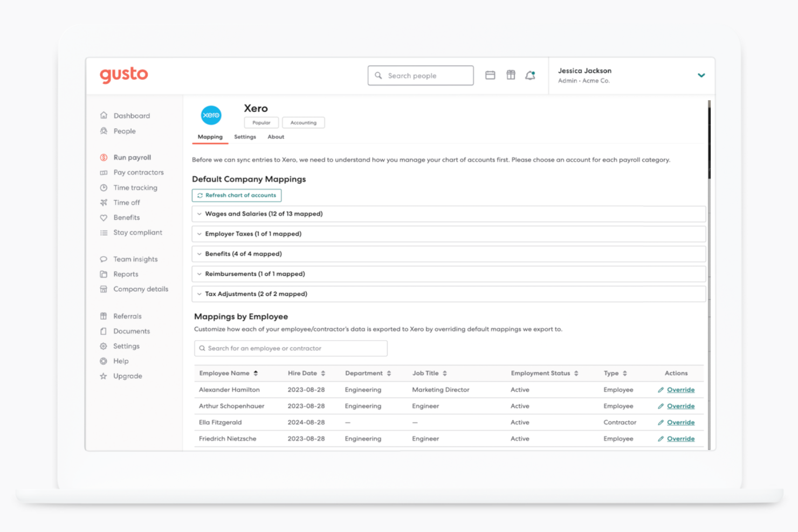
Task: Switch to the Settings tab for Xero
Action: 245,137
